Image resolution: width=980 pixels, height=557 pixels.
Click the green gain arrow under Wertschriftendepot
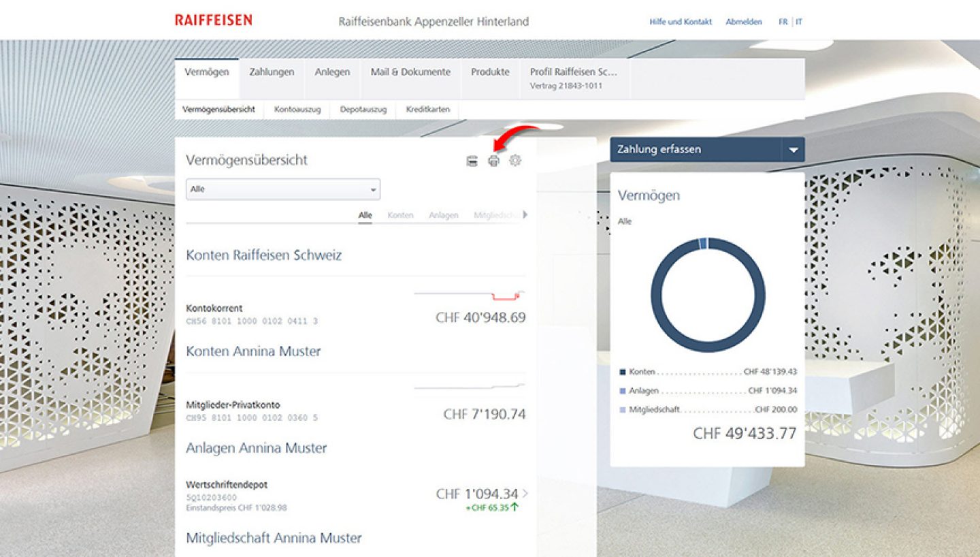tap(514, 507)
